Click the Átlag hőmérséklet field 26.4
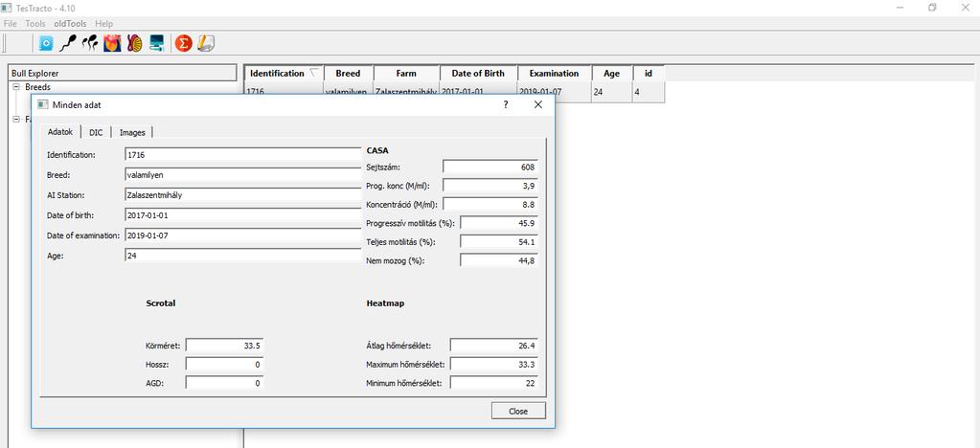This screenshot has width=980, height=448. pos(493,346)
